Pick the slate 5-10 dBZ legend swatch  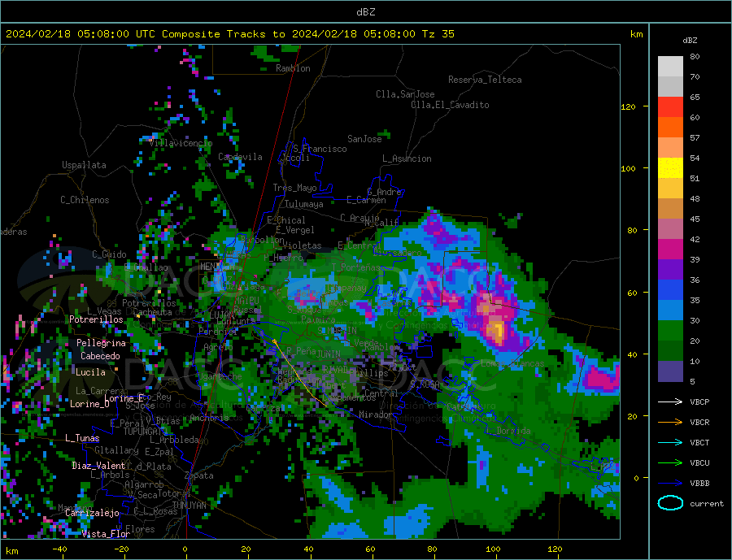pos(670,371)
